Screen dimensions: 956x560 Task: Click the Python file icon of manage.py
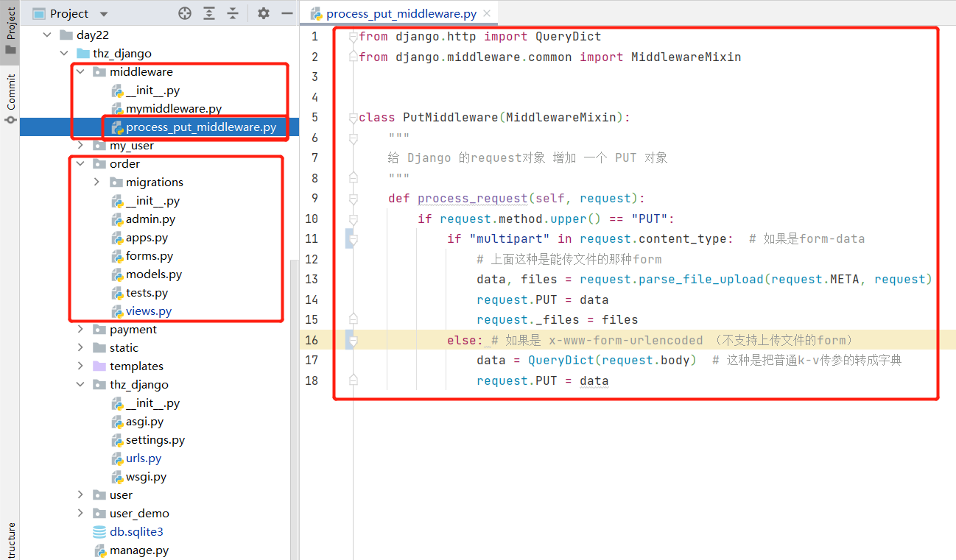coord(101,550)
